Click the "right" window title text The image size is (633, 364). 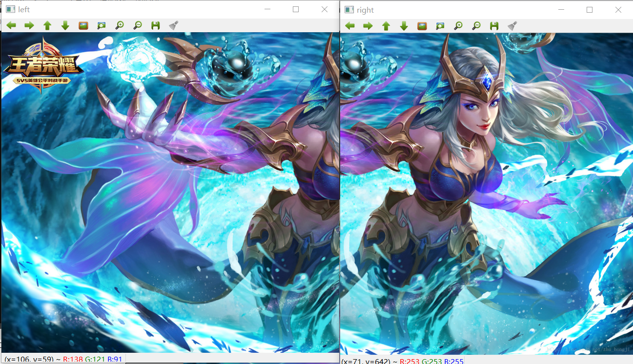tap(365, 10)
